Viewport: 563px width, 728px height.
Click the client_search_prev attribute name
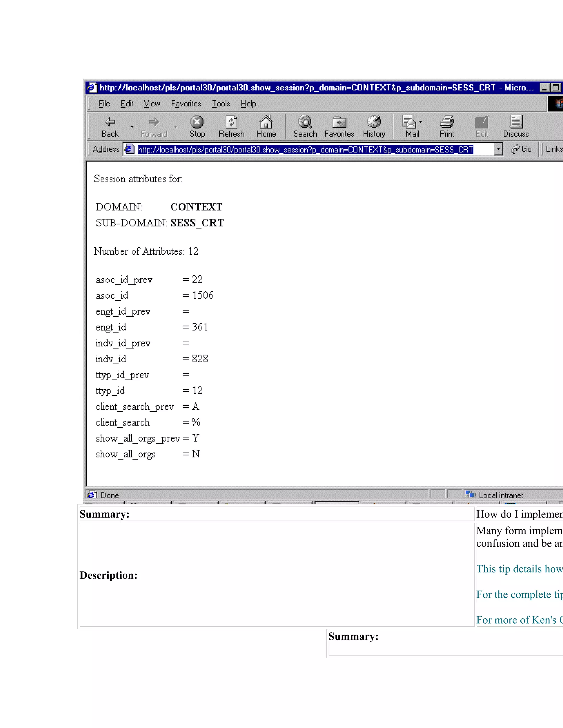coord(135,407)
